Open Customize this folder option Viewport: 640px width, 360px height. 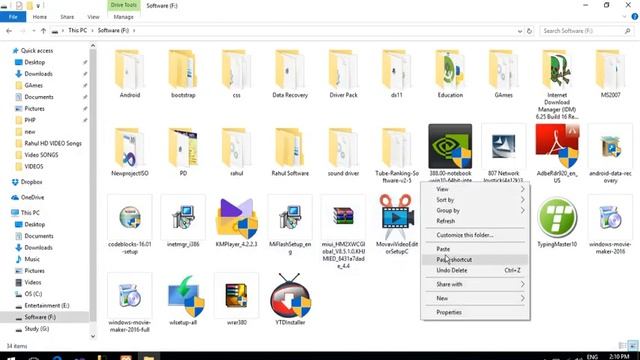[475, 235]
